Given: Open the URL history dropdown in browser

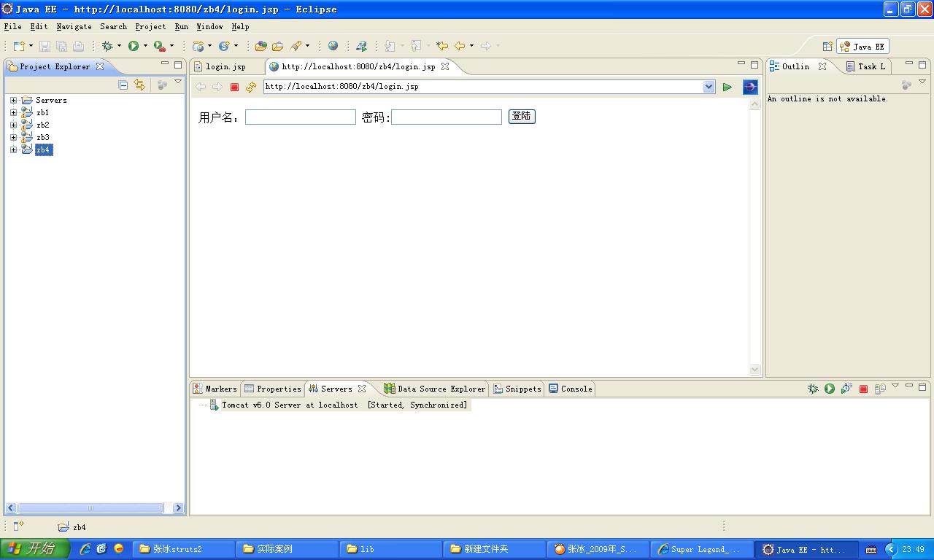Looking at the screenshot, I should (x=709, y=87).
